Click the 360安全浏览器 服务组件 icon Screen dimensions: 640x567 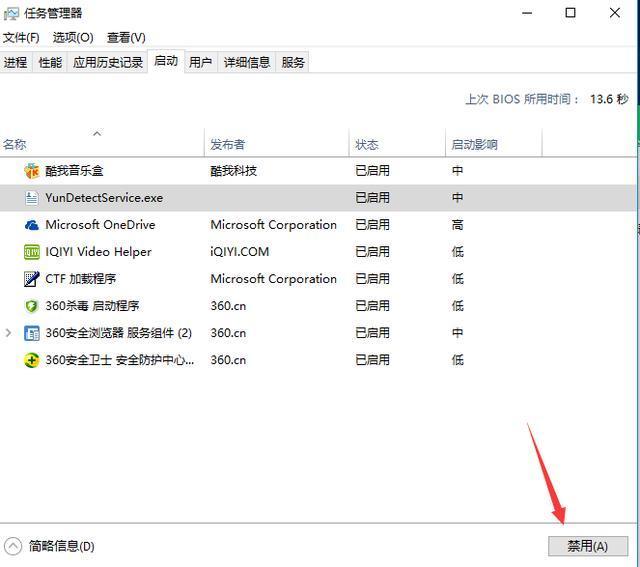32,333
